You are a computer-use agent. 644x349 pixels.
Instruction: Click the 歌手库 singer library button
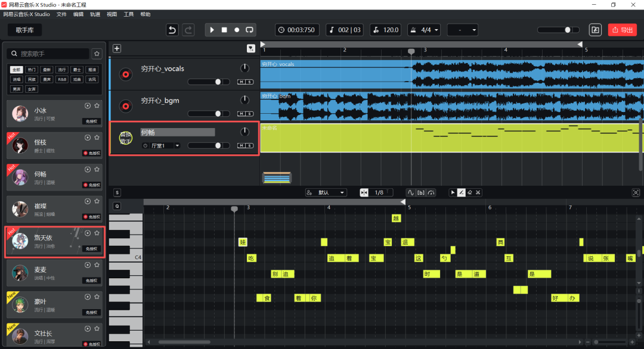24,30
